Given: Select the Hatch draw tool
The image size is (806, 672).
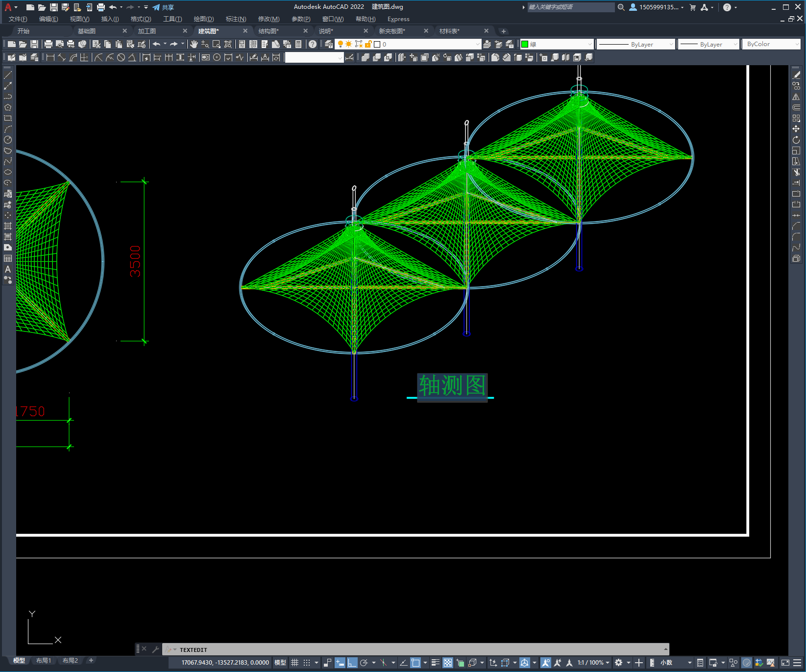Looking at the screenshot, I should (8, 226).
